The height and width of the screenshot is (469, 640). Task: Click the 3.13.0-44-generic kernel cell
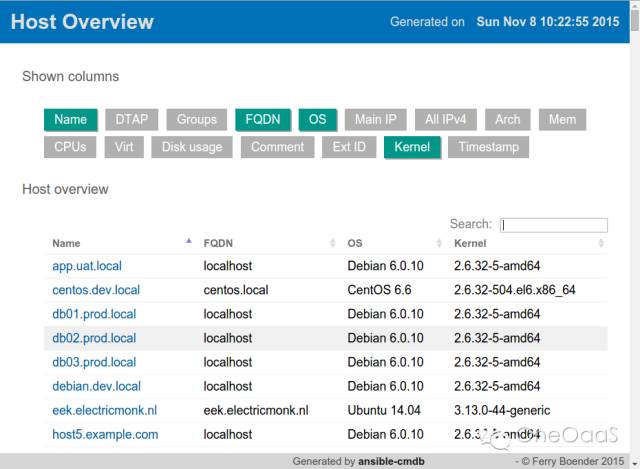pos(502,411)
